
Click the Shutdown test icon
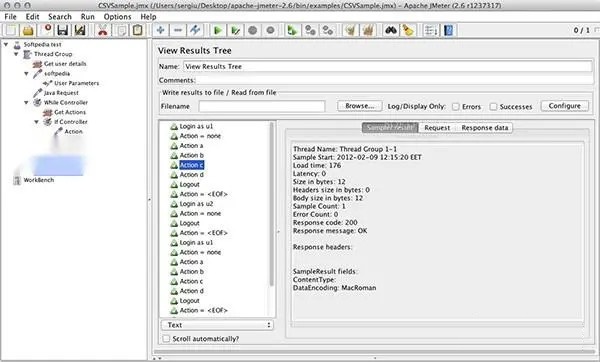270,30
